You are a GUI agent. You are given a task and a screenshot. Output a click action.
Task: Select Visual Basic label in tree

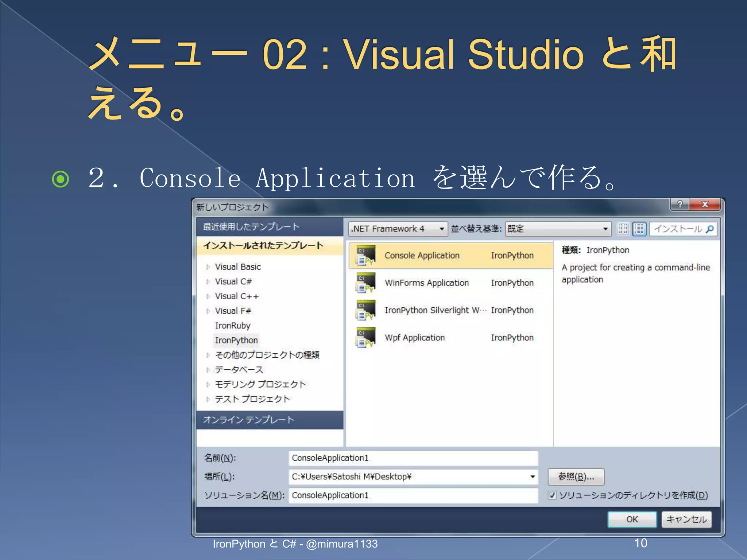(238, 267)
